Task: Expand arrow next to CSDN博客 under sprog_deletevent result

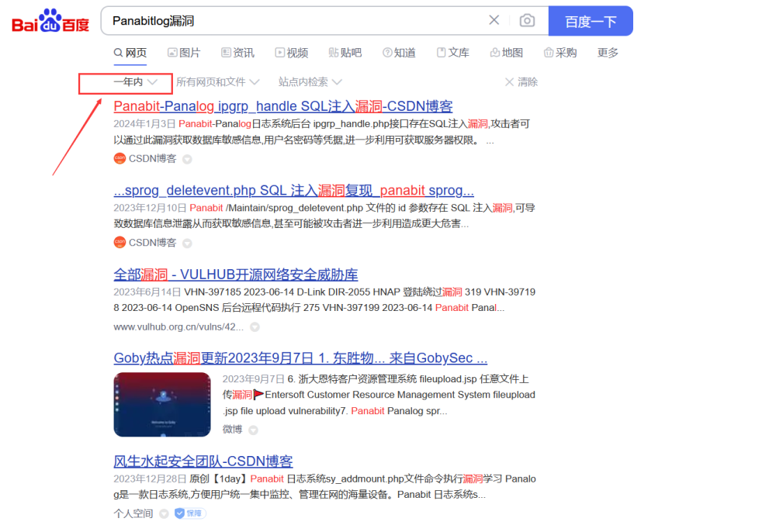Action: coord(187,244)
